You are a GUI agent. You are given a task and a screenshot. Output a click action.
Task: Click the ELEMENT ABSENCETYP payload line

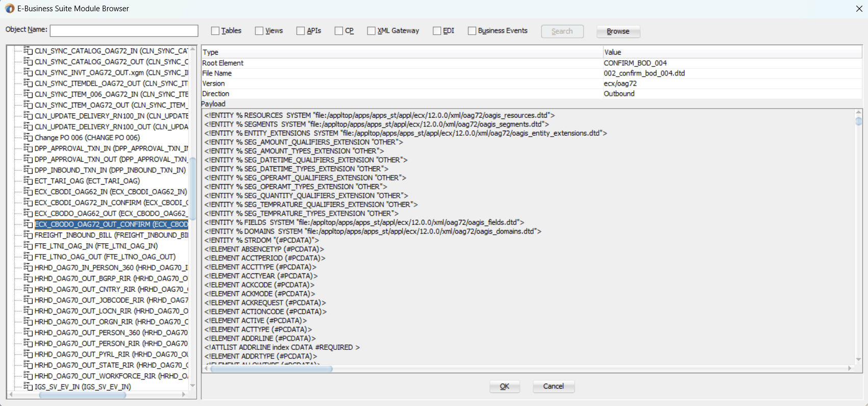pos(264,249)
